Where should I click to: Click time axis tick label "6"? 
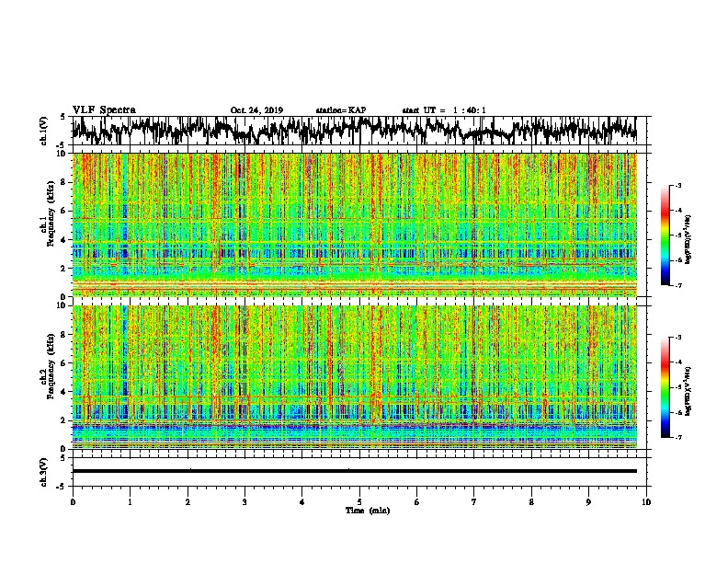pyautogui.click(x=417, y=502)
